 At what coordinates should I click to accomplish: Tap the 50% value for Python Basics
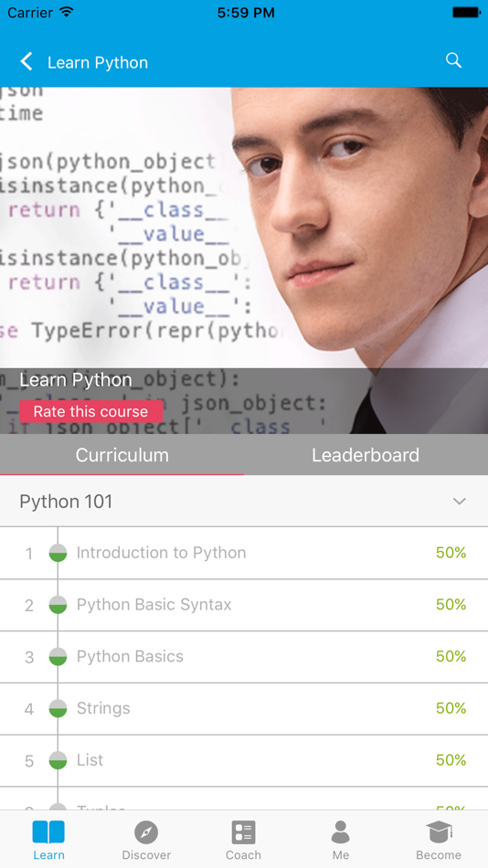[x=451, y=656]
